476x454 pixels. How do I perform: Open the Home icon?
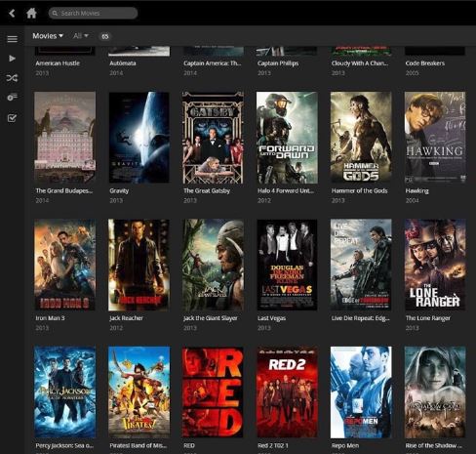point(31,13)
